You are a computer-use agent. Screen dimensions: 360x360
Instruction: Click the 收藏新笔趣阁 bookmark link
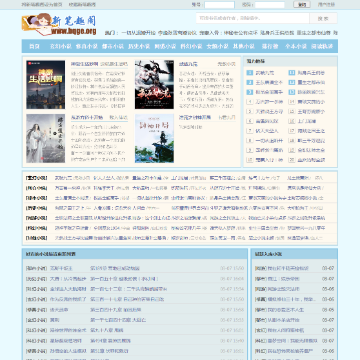(x=82, y=5)
